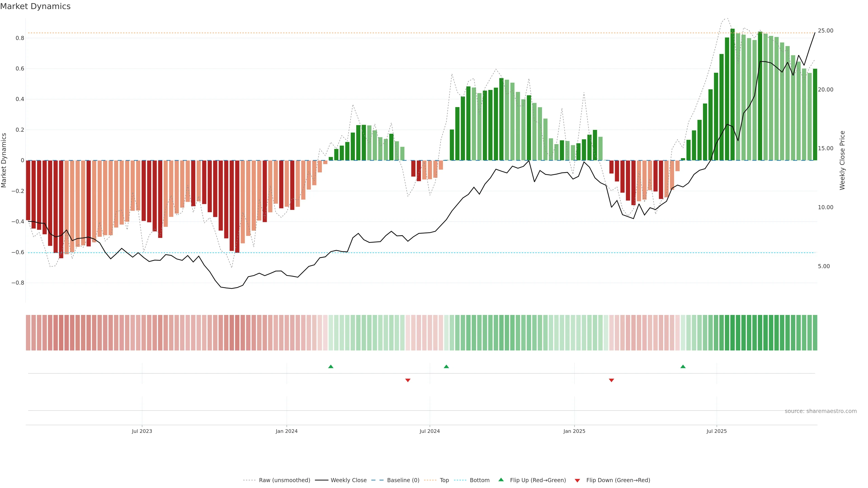Click the green flip-up marker before Jul 2025

click(x=683, y=366)
